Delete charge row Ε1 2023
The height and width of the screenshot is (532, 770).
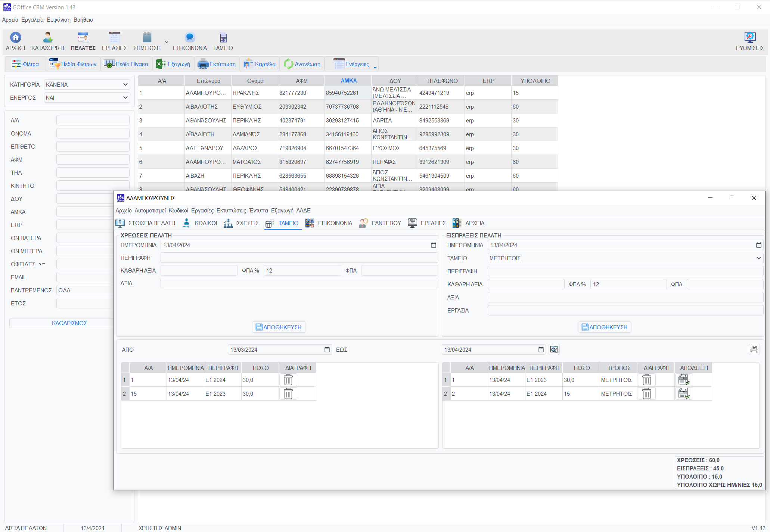[288, 393]
